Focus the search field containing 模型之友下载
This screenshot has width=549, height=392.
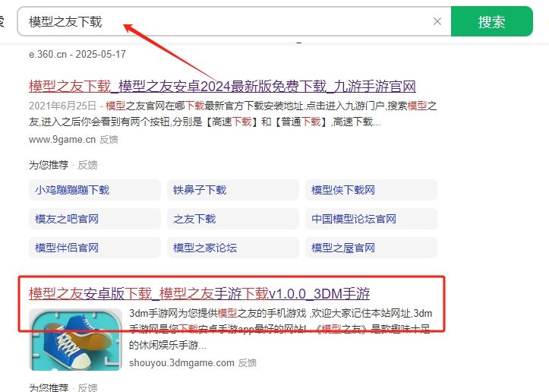point(228,21)
